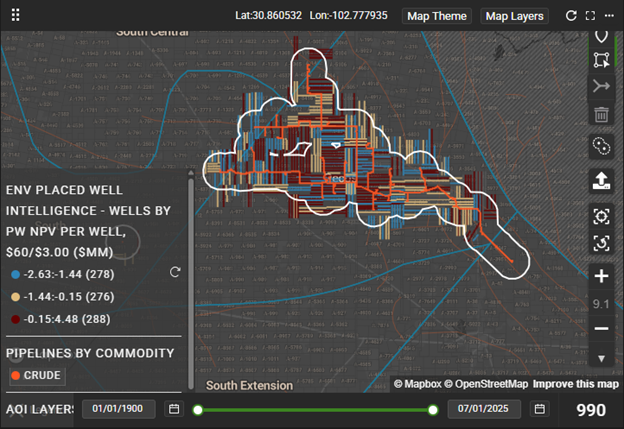This screenshot has height=429, width=624.
Task: Refresh the map with the reload icon
Action: pos(571,16)
